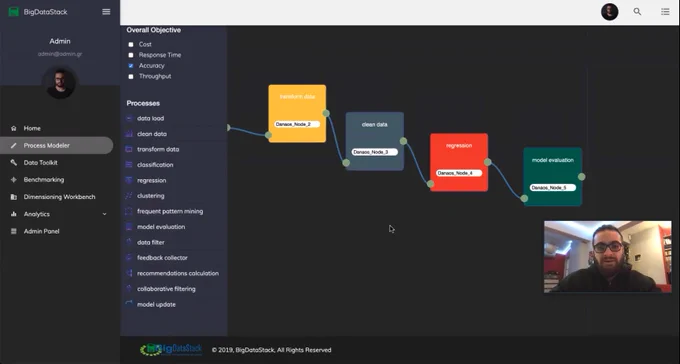Click the Home house icon

pos(13,128)
